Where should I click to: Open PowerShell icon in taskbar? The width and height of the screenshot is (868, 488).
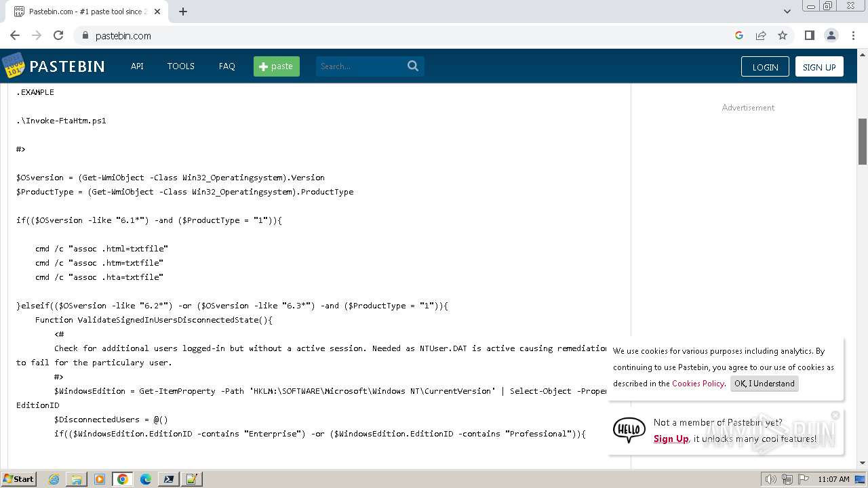169,479
